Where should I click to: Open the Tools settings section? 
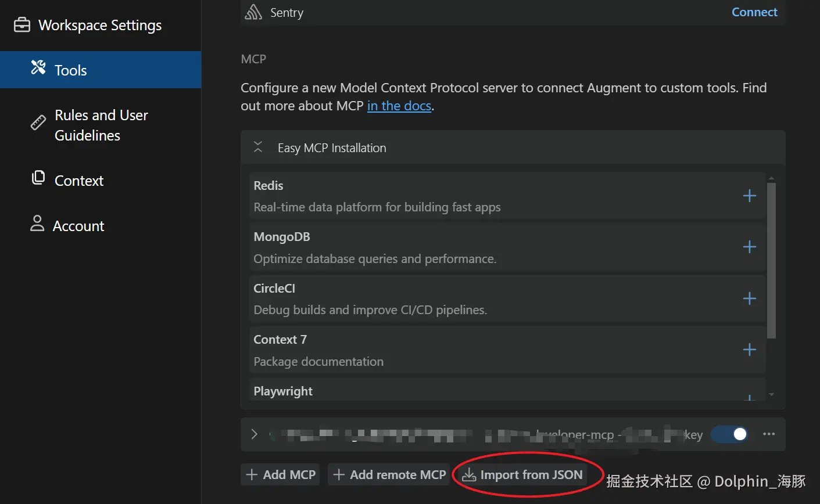[101, 70]
